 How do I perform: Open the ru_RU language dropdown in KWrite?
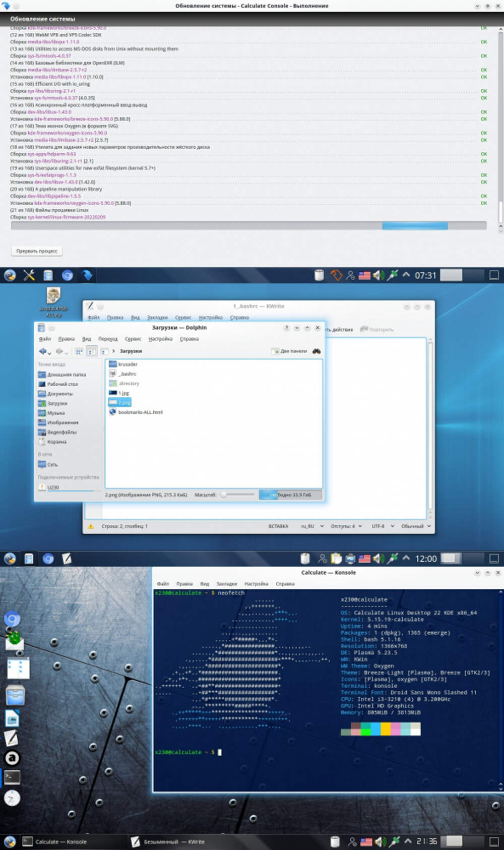click(312, 526)
